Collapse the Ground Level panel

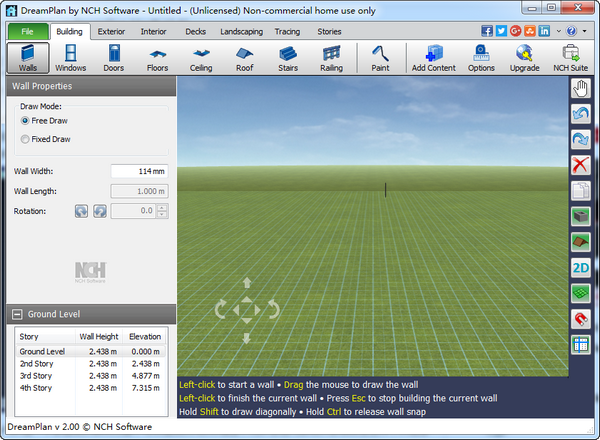[18, 314]
